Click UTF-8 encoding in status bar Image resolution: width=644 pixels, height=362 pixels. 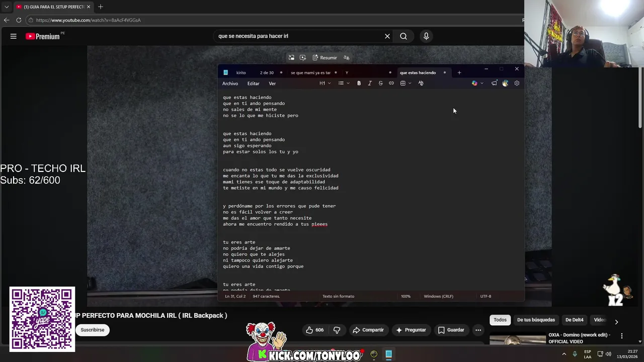click(x=486, y=296)
